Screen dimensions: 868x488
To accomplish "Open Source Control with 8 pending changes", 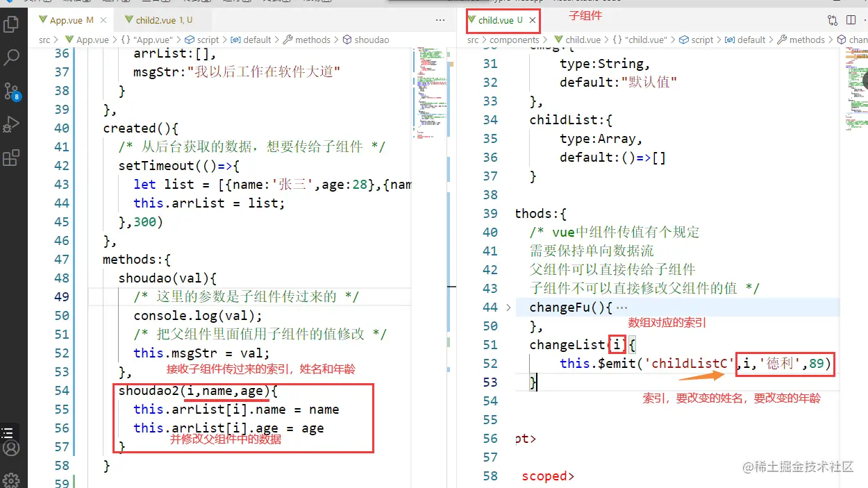I will [11, 91].
